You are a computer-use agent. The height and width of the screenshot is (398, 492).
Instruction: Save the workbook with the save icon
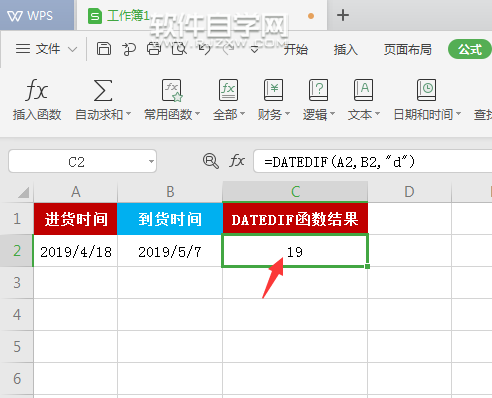click(104, 49)
